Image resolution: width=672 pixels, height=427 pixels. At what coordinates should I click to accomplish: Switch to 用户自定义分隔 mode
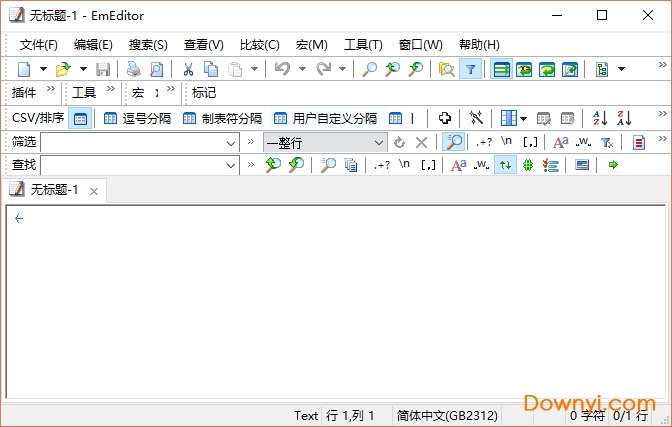[x=326, y=118]
